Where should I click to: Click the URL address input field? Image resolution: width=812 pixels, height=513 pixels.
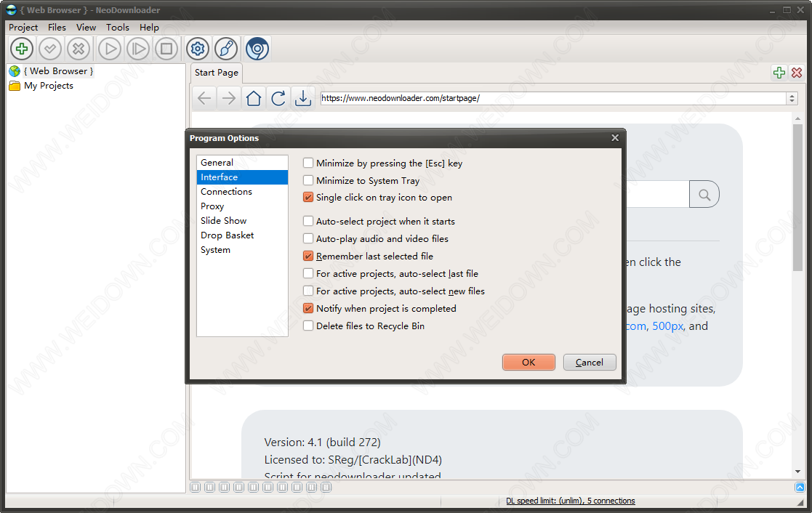click(x=553, y=98)
